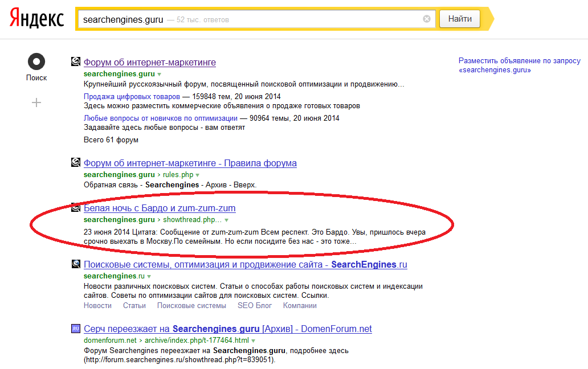Focus the search field containing searchengines.guru
Image resolution: width=588 pixels, height=369 pixels.
(256, 19)
